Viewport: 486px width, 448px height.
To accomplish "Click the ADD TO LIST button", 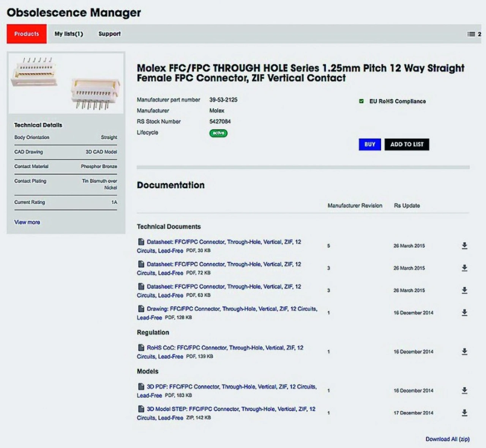I will click(407, 144).
